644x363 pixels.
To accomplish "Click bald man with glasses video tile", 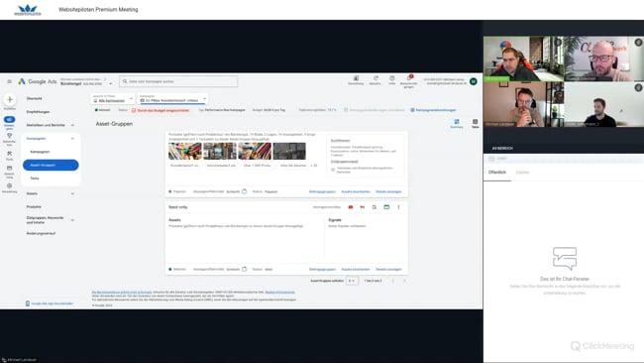I will pyautogui.click(x=604, y=59).
